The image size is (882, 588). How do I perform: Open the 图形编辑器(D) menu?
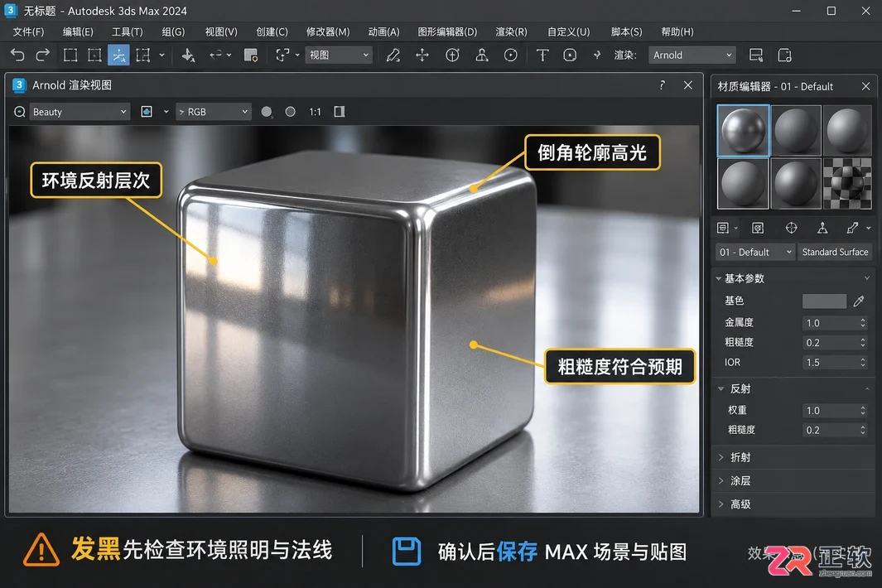(447, 32)
